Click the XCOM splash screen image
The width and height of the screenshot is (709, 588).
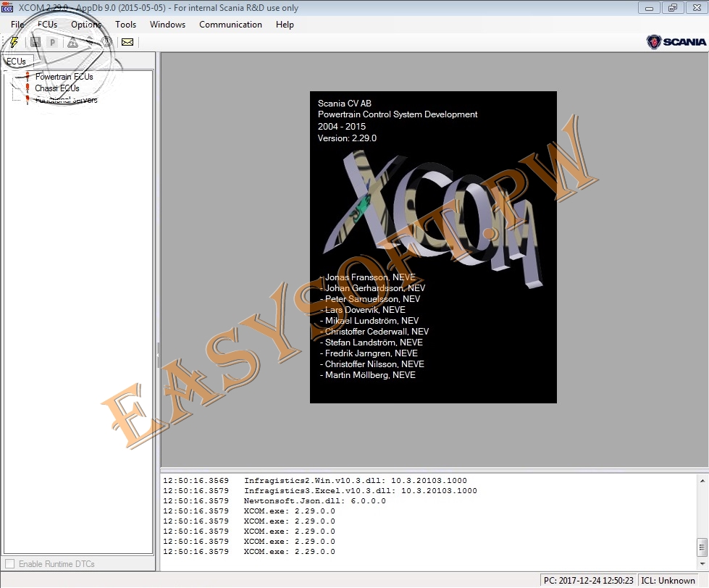click(433, 247)
